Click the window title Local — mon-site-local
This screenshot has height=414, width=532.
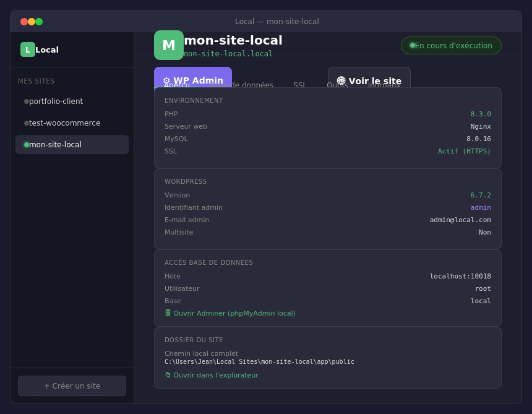pyautogui.click(x=277, y=22)
